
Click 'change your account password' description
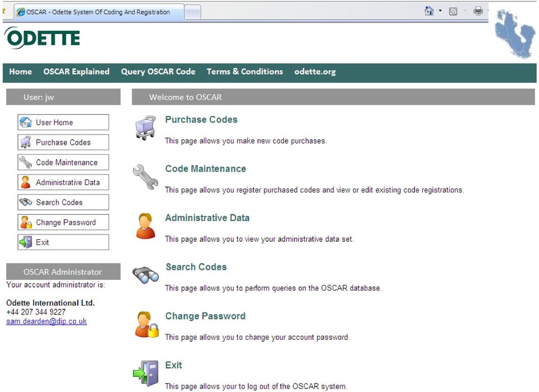[257, 337]
